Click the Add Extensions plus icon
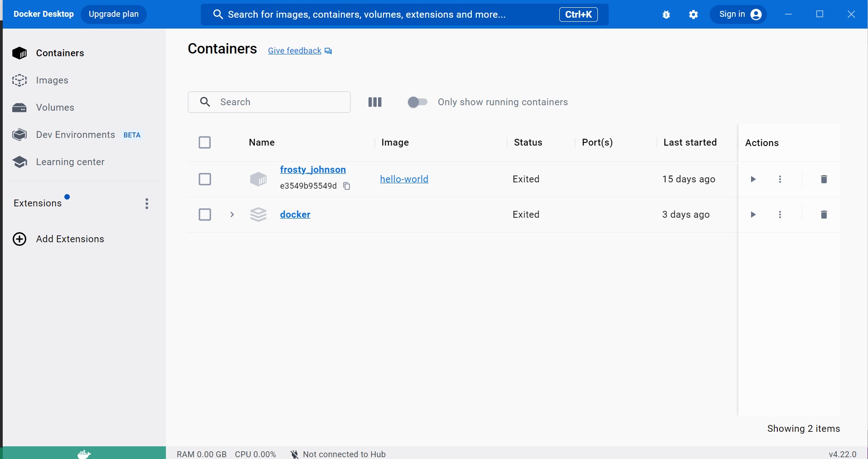The height and width of the screenshot is (459, 868). click(x=19, y=239)
